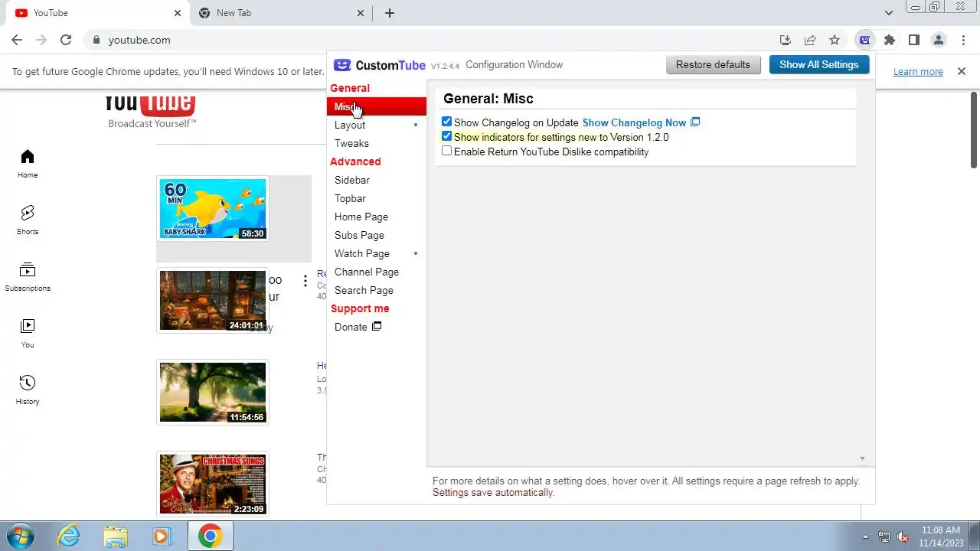Open the Topbar settings category
The height and width of the screenshot is (551, 980).
376,198
